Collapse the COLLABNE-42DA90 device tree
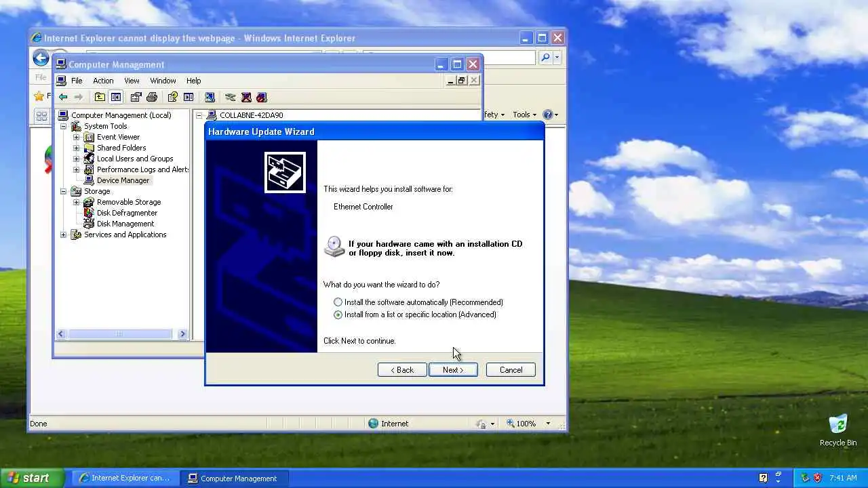The width and height of the screenshot is (868, 488). (199, 115)
